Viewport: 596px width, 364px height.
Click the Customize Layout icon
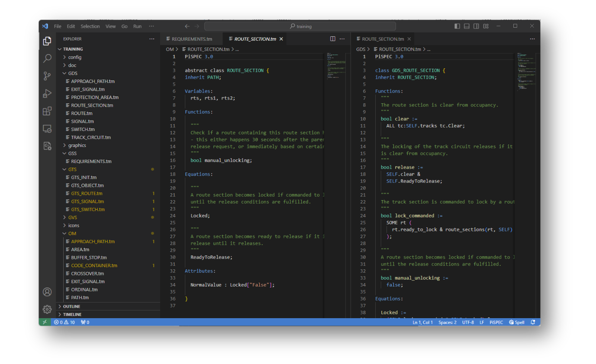[486, 26]
